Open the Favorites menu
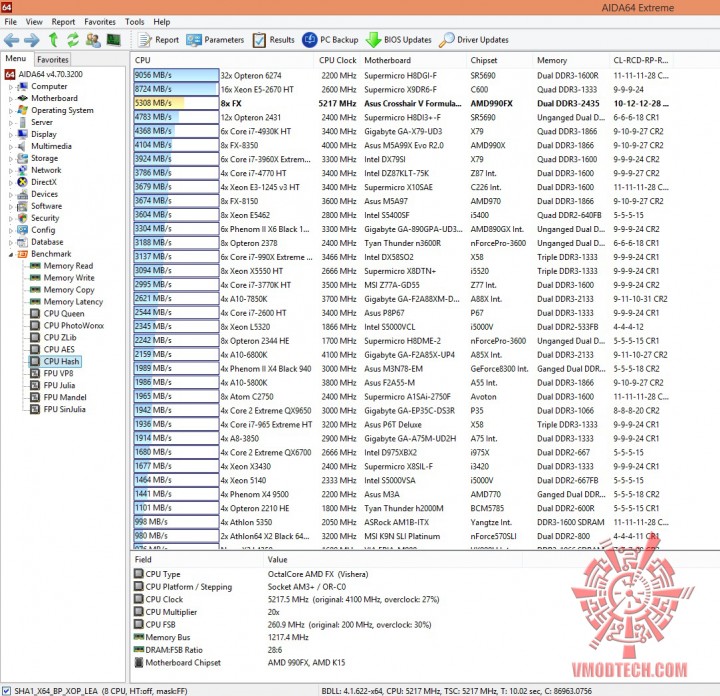 pos(100,22)
